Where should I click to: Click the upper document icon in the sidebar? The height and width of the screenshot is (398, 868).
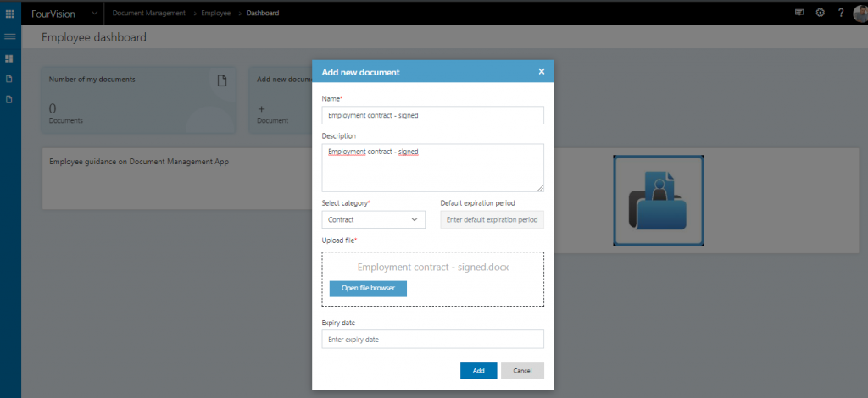click(x=8, y=79)
